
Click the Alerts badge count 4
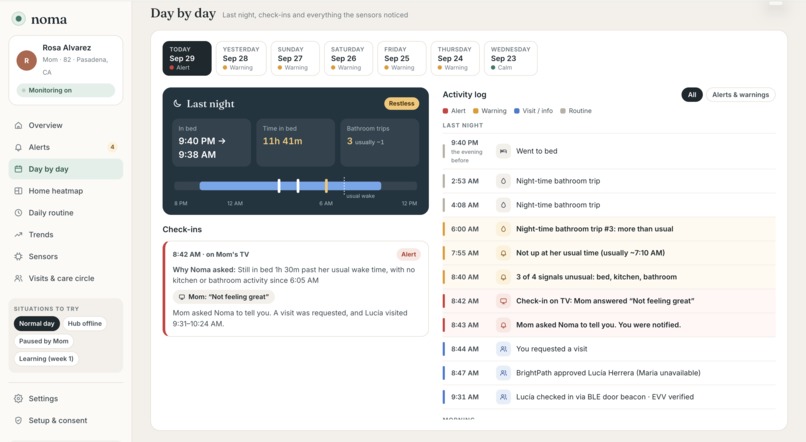tap(112, 148)
